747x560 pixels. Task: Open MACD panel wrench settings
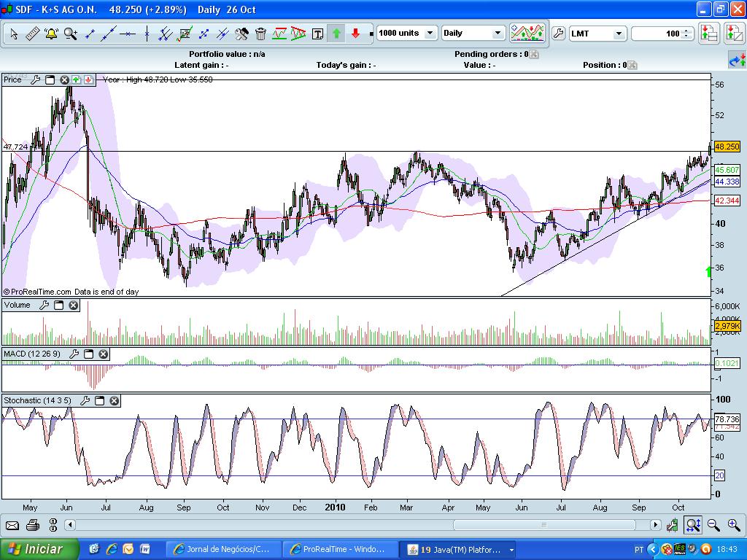[74, 354]
